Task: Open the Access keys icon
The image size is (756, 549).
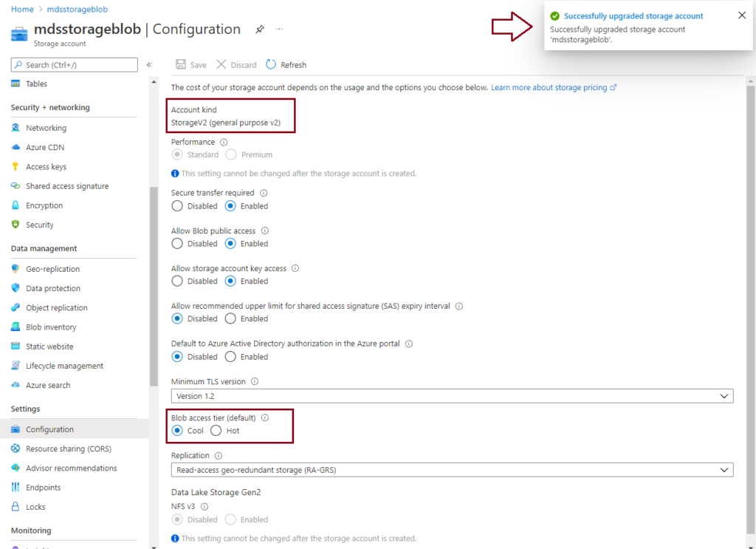Action: point(16,166)
